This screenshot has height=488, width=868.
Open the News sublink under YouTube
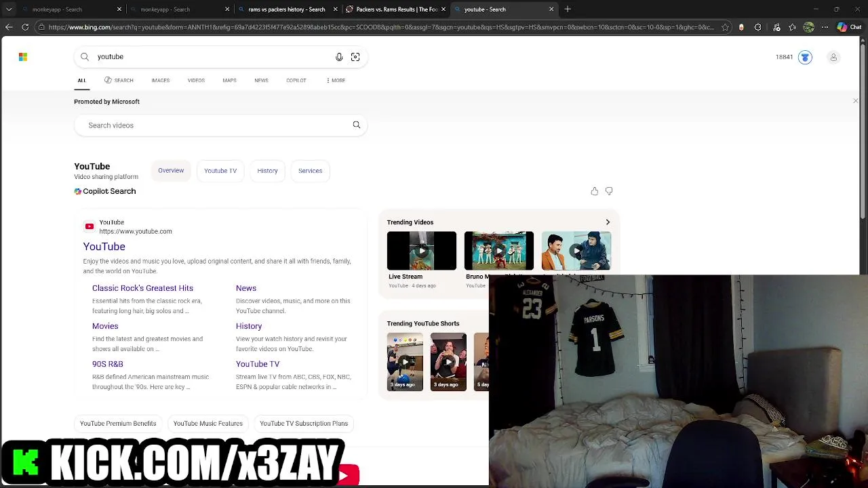pyautogui.click(x=246, y=288)
